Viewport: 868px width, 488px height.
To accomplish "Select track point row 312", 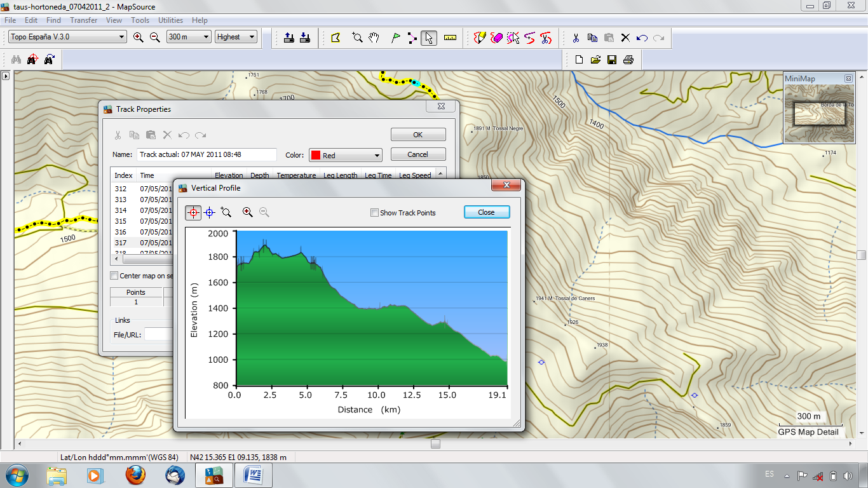I will [143, 189].
